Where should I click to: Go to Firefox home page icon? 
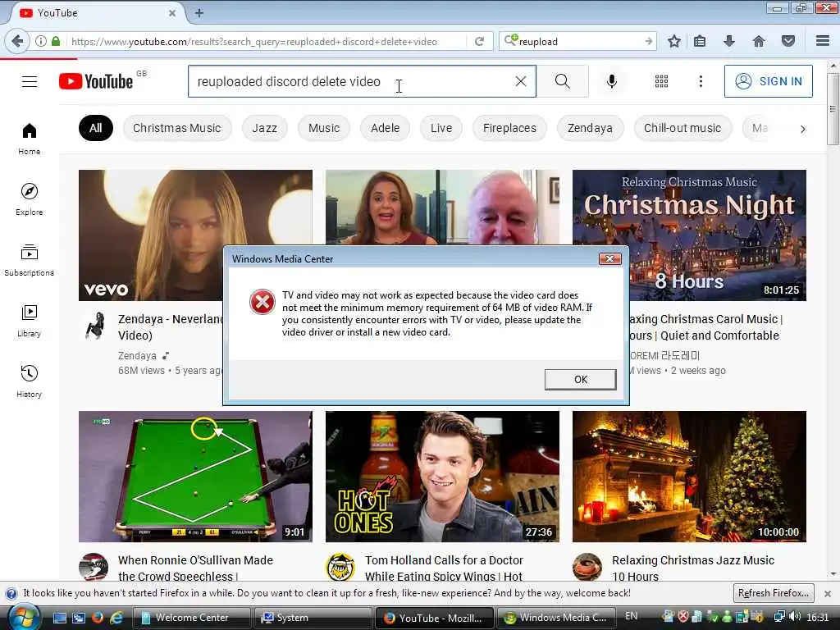pyautogui.click(x=759, y=41)
